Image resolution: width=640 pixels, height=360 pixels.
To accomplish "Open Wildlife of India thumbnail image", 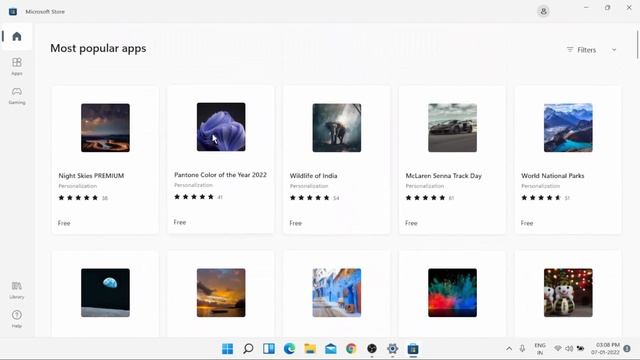I will (x=337, y=128).
